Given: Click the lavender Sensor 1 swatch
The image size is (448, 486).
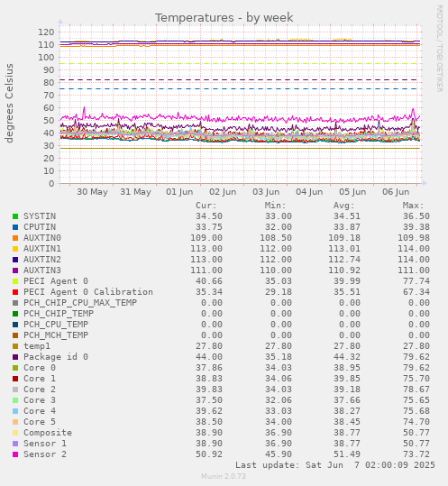Looking at the screenshot, I should point(15,444).
